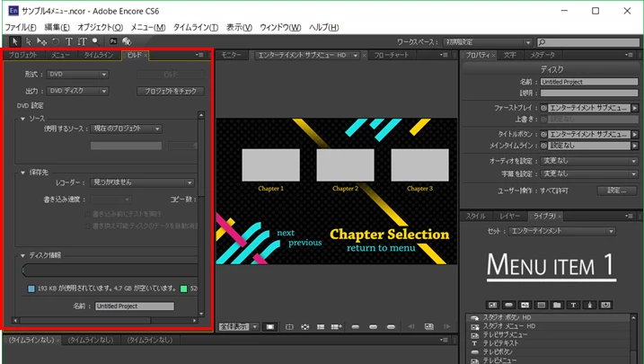Screen dimensions: 644x364
Task: Click the new guide icon in monitor
Action: click(337, 326)
